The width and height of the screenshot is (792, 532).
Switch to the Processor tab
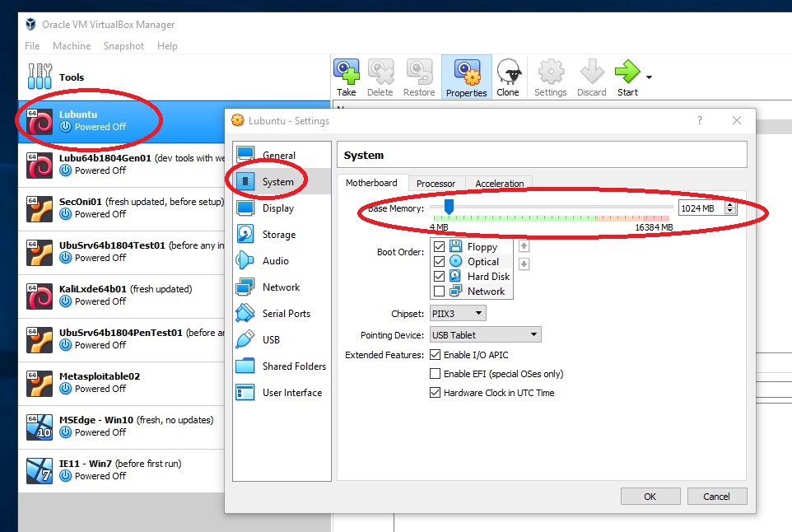tap(436, 183)
